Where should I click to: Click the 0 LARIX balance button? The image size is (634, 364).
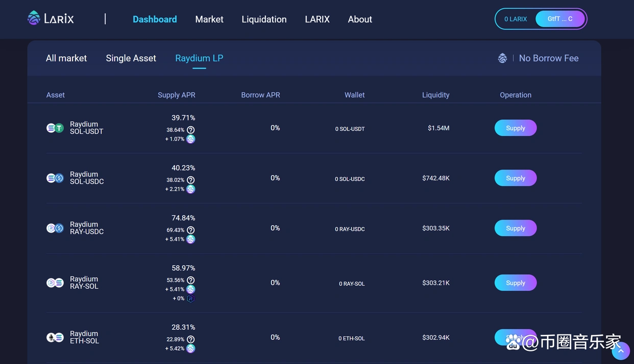click(516, 19)
